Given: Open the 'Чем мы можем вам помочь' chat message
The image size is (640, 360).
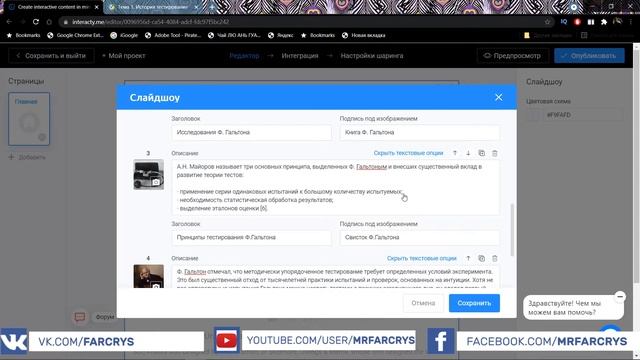Looking at the screenshot, I should click(573, 308).
